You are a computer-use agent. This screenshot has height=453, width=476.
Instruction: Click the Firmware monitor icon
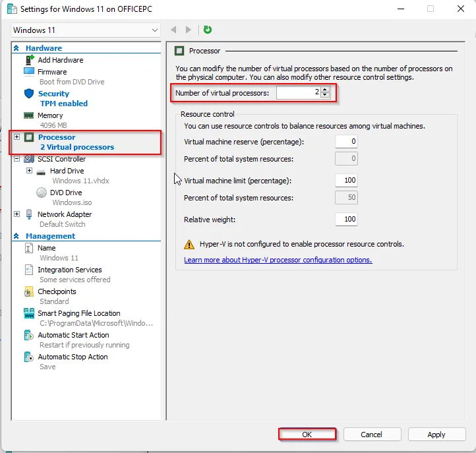(29, 71)
